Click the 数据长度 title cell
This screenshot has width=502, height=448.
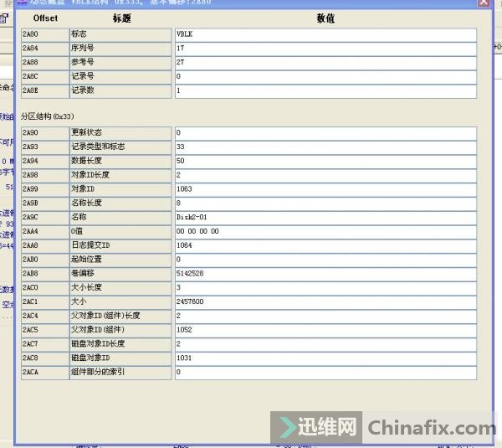coord(120,161)
